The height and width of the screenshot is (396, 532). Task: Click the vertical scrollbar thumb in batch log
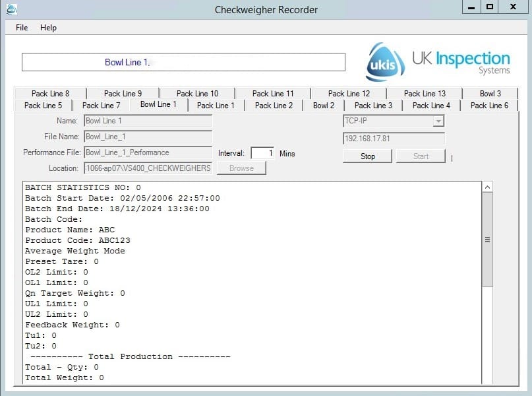[x=488, y=240]
